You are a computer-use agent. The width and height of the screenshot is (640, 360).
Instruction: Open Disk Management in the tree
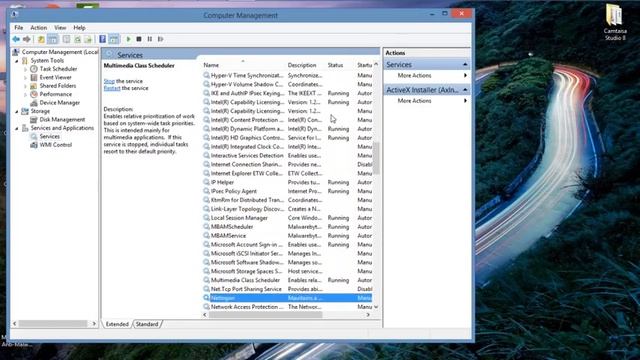click(62, 120)
